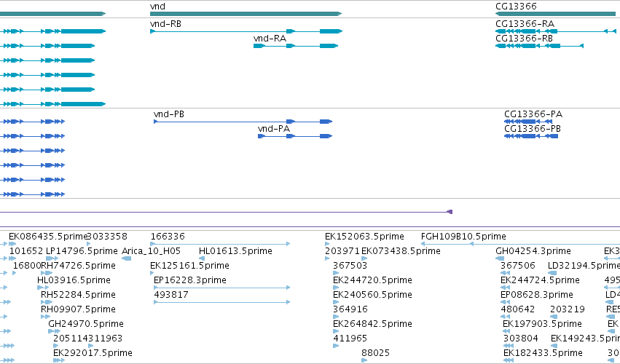
Task: Select EST EK244724.5prime
Action: (540, 280)
